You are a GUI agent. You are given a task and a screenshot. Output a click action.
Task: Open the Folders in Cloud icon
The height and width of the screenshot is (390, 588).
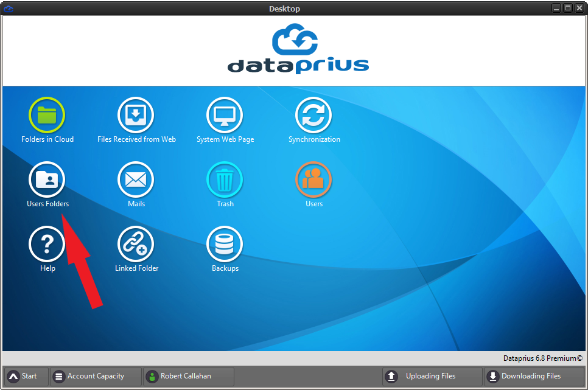tap(47, 115)
